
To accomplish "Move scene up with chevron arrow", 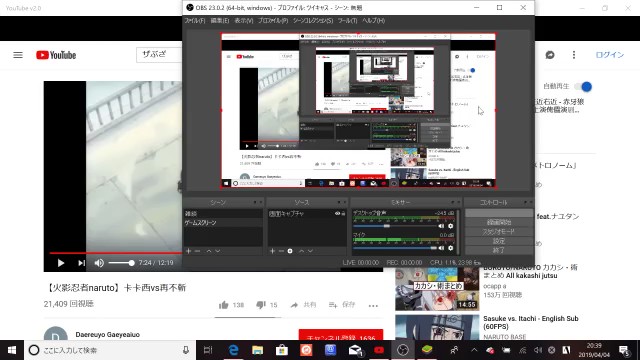I will pyautogui.click(x=209, y=251).
